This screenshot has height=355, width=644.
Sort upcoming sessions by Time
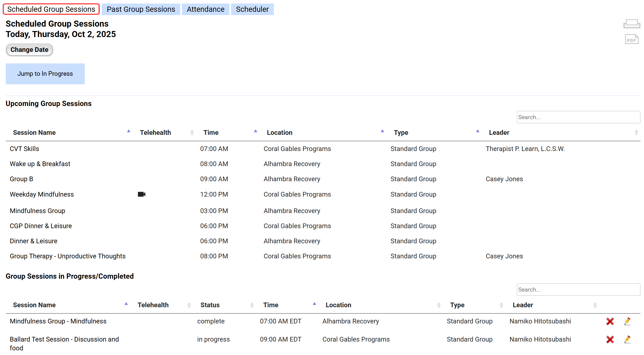[211, 133]
